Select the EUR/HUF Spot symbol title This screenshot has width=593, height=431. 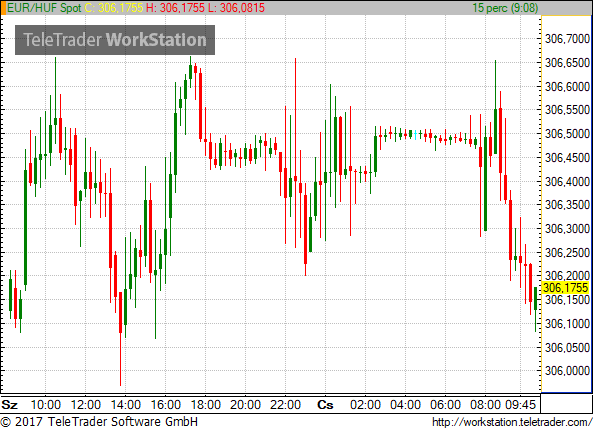click(x=44, y=8)
